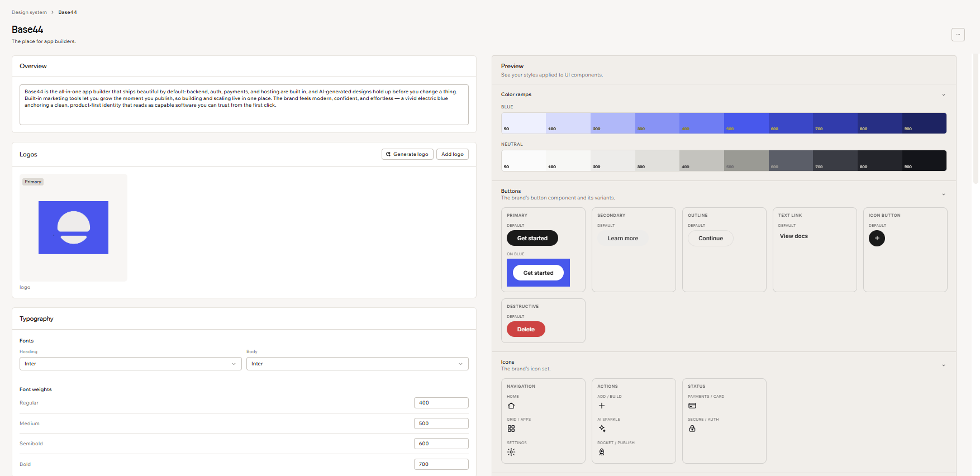The image size is (980, 476).
Task: Click the Continue outline button
Action: (x=711, y=238)
